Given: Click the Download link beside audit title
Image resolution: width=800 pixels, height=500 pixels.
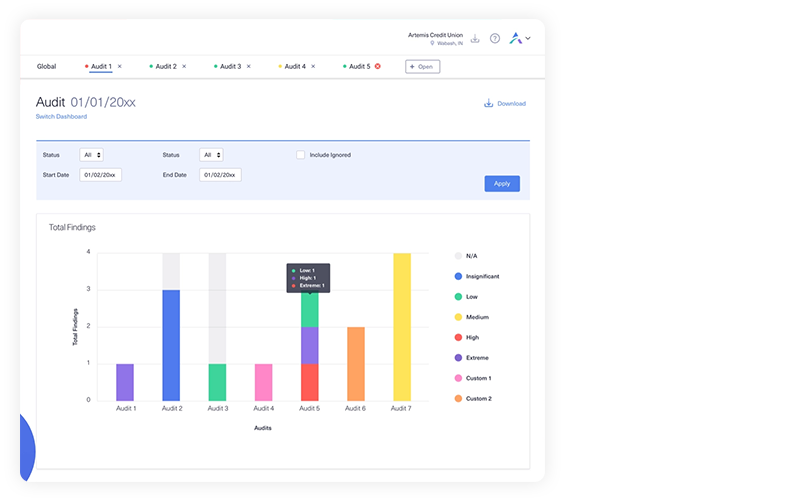Looking at the screenshot, I should click(x=505, y=104).
